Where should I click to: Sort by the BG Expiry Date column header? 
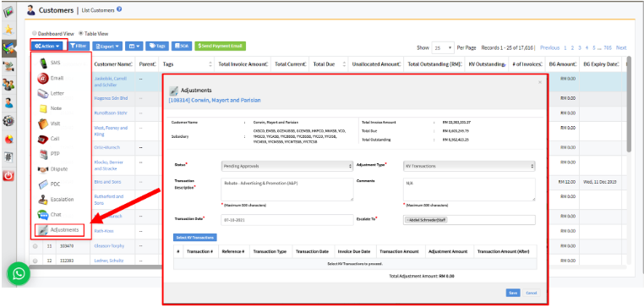tap(600, 64)
